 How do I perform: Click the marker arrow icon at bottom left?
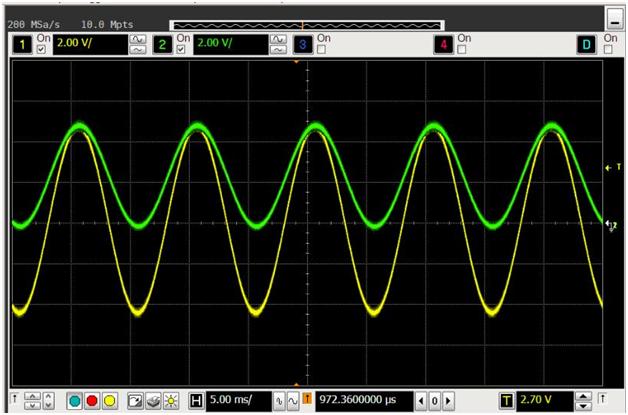coord(15,399)
